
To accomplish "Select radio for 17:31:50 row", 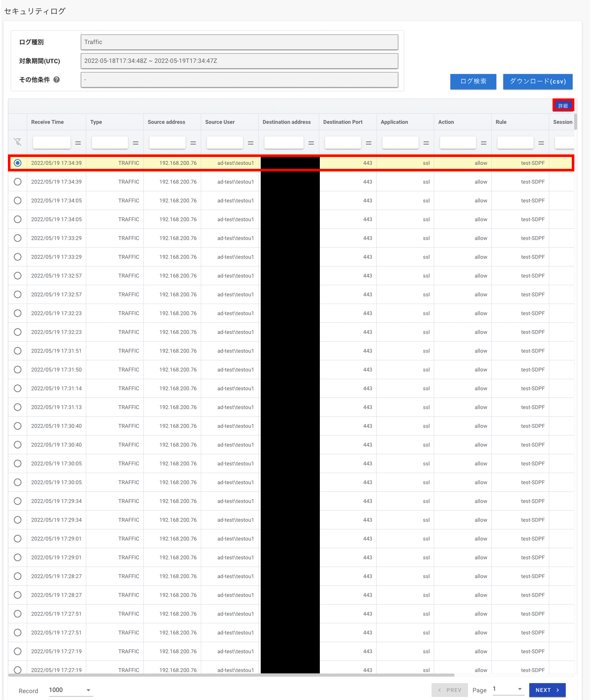I will tap(18, 369).
